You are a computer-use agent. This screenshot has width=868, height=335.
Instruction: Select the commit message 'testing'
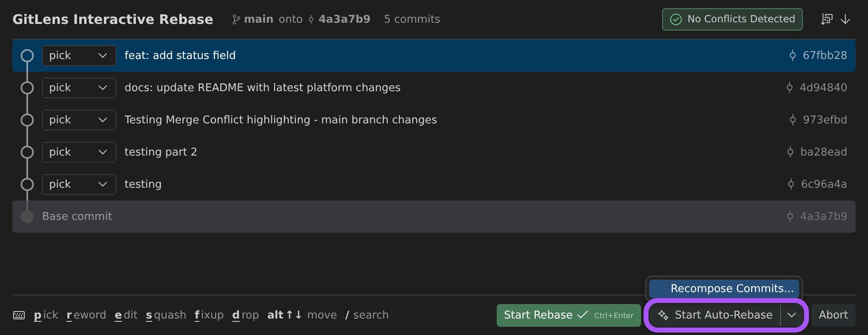pyautogui.click(x=143, y=184)
